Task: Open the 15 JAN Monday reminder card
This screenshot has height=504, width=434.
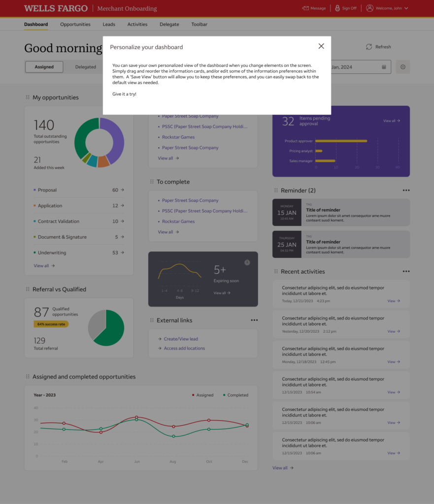Action: click(341, 212)
